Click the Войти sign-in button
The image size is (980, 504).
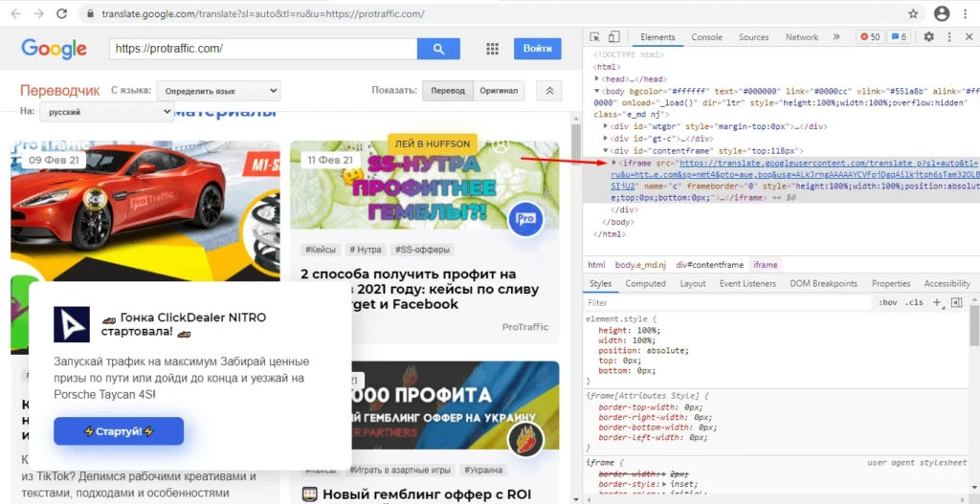point(538,49)
